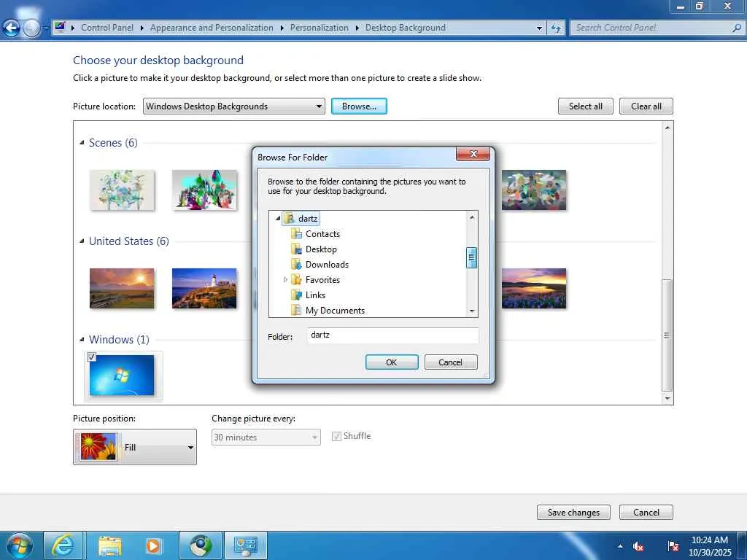Click Personalization in the breadcrumb
Viewport: 747px width, 560px height.
(320, 28)
